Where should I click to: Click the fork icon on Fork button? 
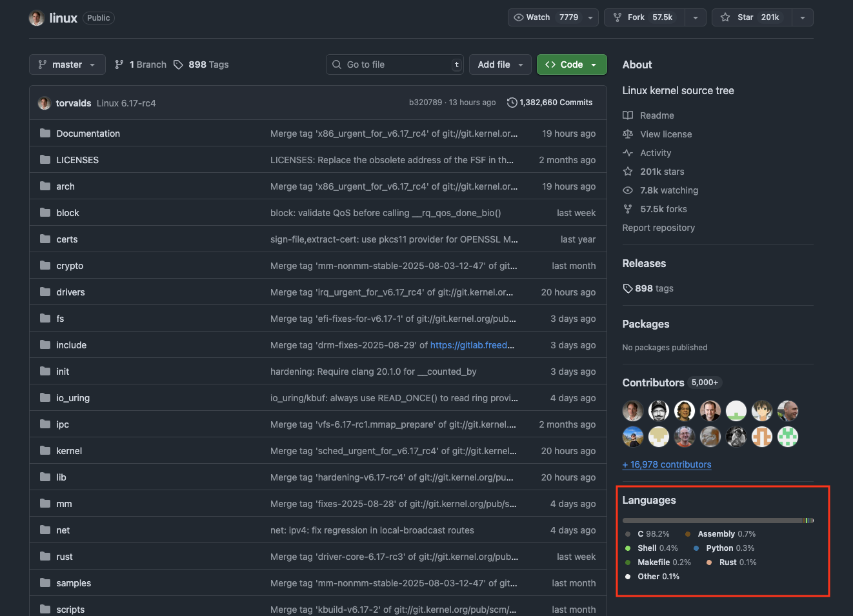tap(617, 17)
